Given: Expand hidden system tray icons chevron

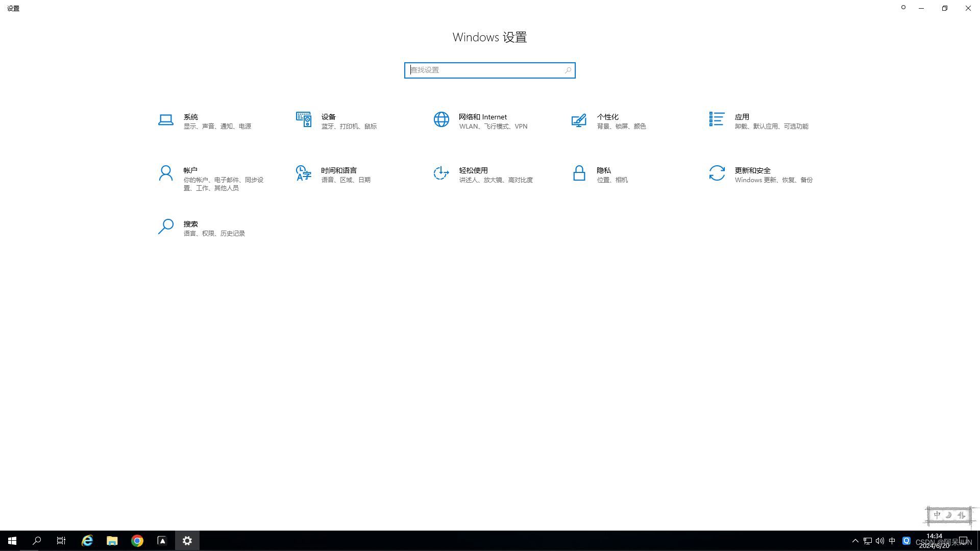Looking at the screenshot, I should 855,541.
